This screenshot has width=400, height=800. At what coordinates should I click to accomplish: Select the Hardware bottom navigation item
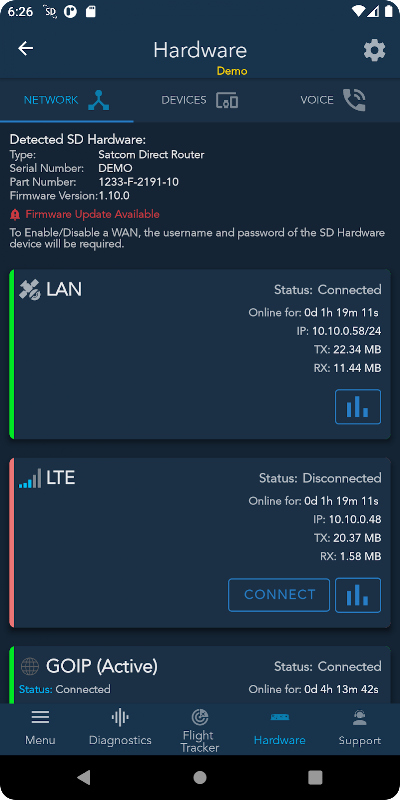(280, 729)
